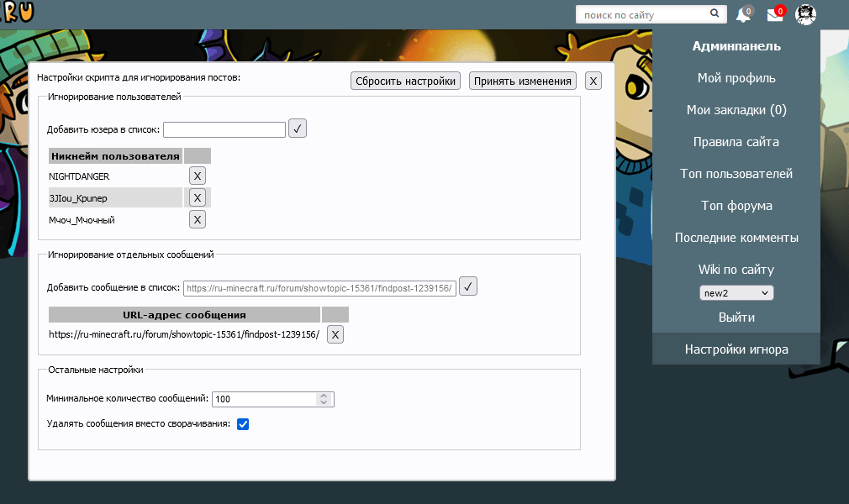Click the 'Сбросить настройки' button

click(405, 81)
